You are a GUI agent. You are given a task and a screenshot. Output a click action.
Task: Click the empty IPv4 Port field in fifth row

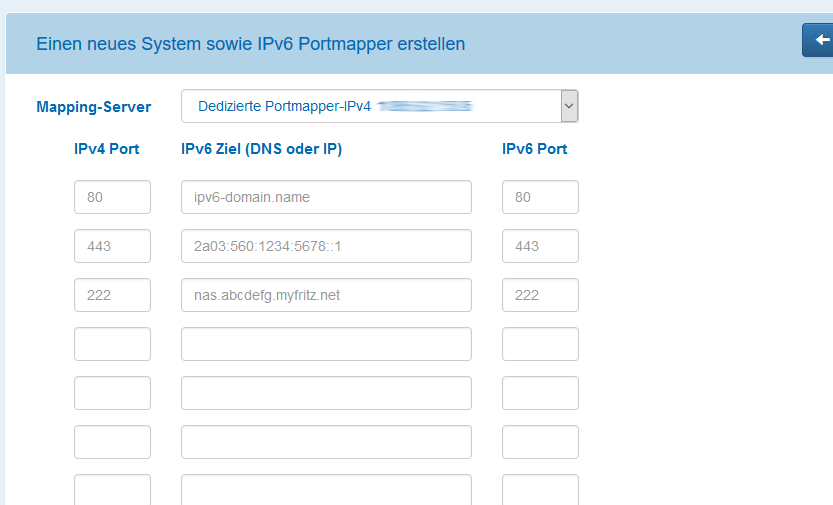112,393
